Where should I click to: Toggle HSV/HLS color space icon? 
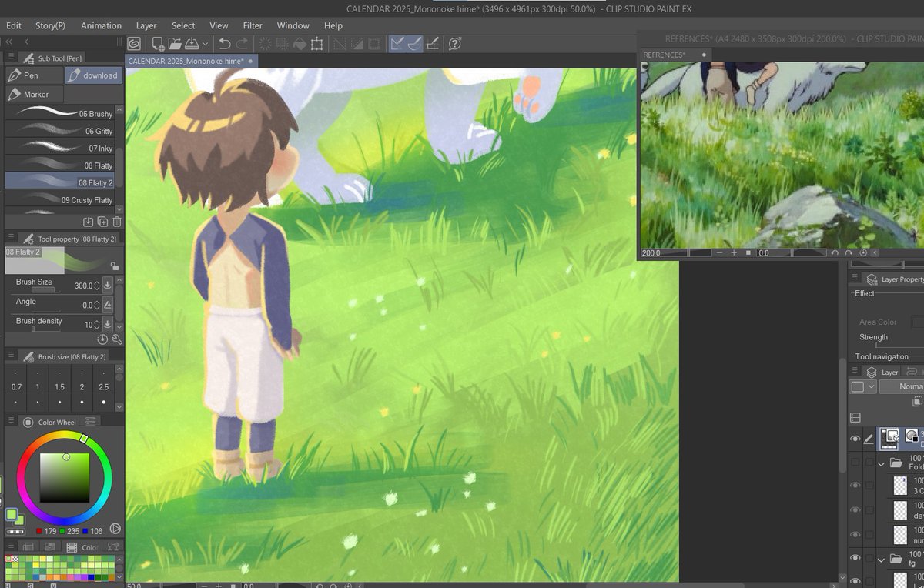115,528
